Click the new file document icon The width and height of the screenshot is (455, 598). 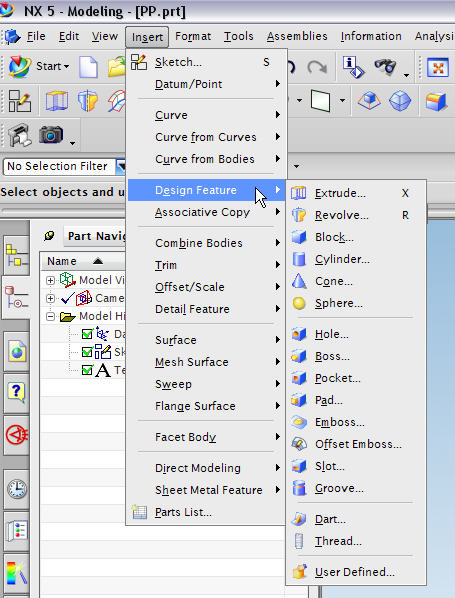88,66
